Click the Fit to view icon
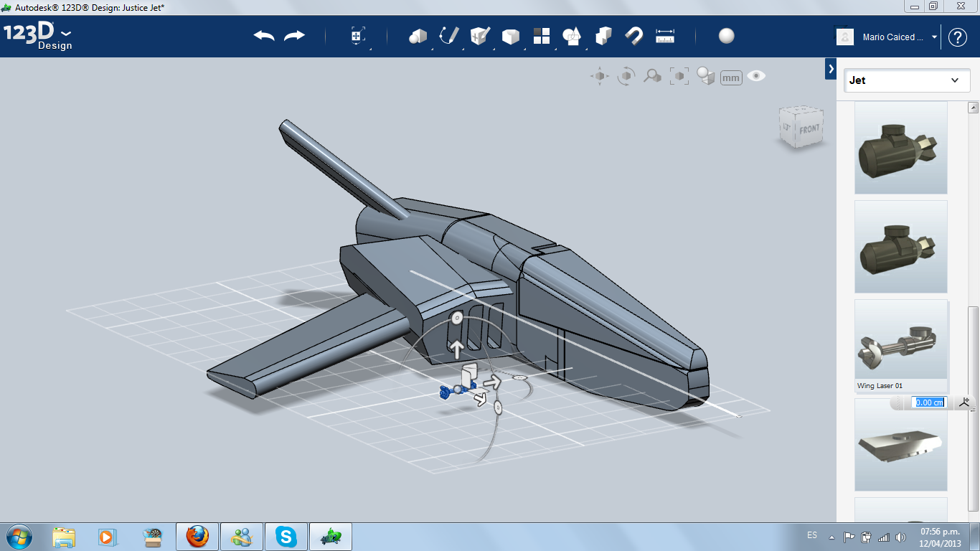980x551 pixels. click(x=679, y=76)
